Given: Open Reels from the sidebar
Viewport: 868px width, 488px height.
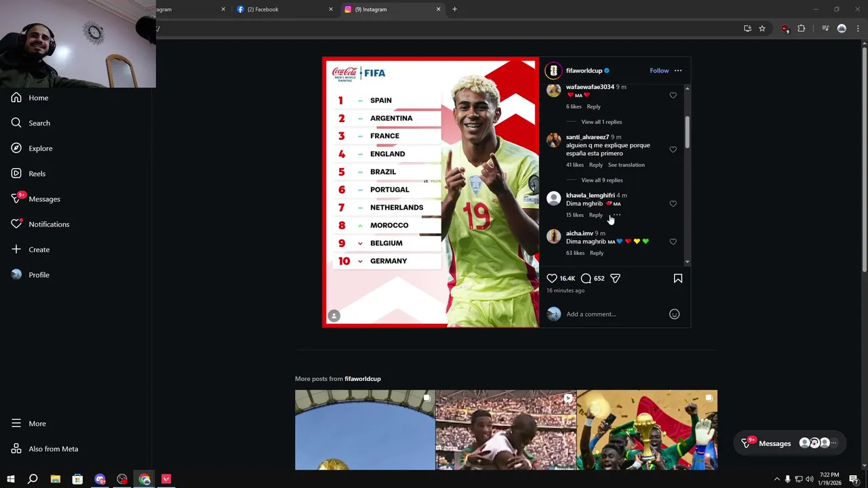Looking at the screenshot, I should click(28, 174).
